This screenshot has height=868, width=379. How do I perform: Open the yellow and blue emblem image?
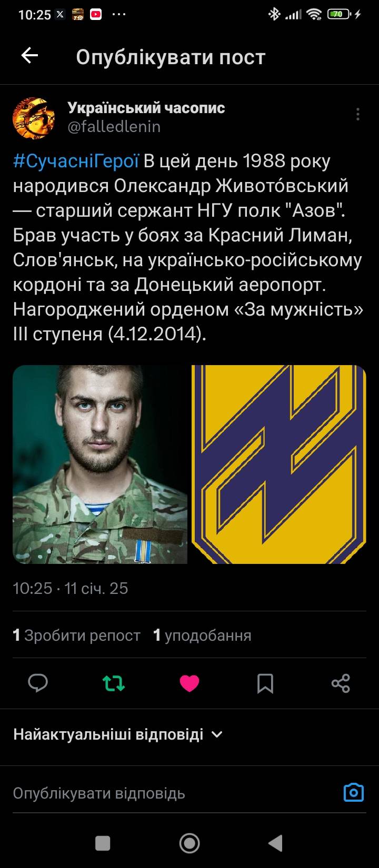point(279,465)
